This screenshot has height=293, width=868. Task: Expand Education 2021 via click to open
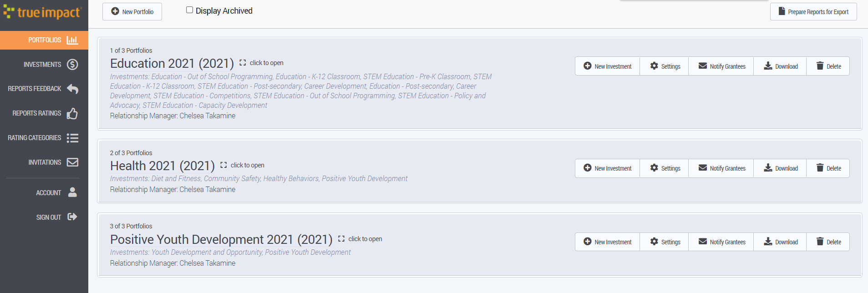262,63
